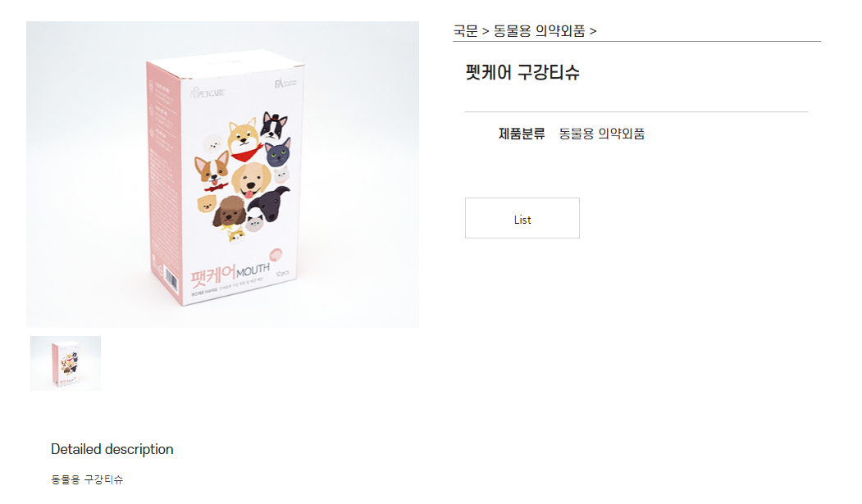Select the small product thumbnail image
The height and width of the screenshot is (504, 862).
(x=66, y=363)
